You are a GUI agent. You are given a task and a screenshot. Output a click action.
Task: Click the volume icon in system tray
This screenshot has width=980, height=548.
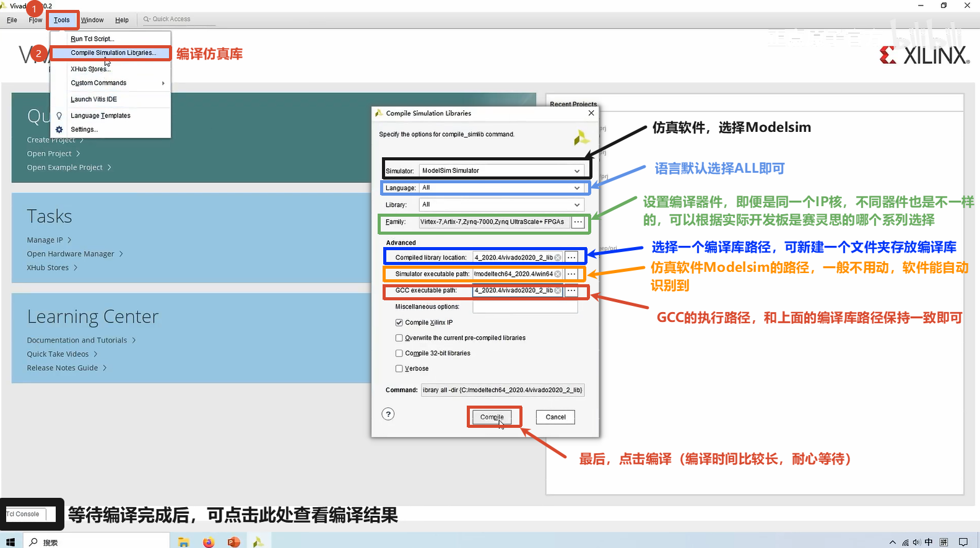917,542
